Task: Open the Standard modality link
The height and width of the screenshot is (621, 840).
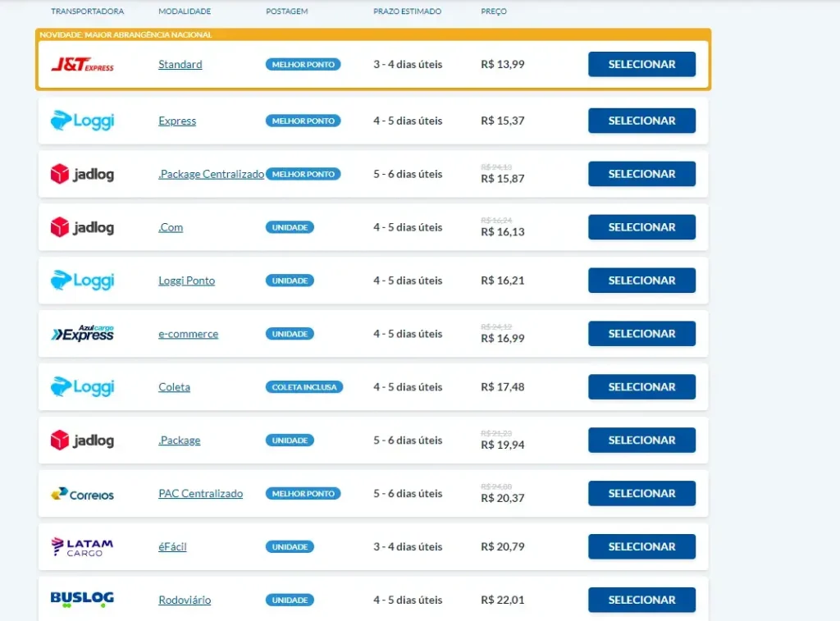Action: [x=180, y=64]
